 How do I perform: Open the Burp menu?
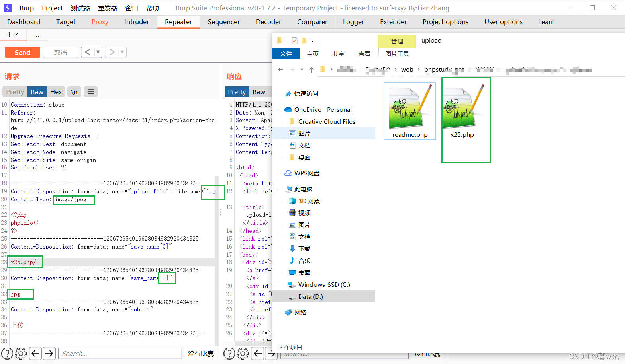click(27, 8)
